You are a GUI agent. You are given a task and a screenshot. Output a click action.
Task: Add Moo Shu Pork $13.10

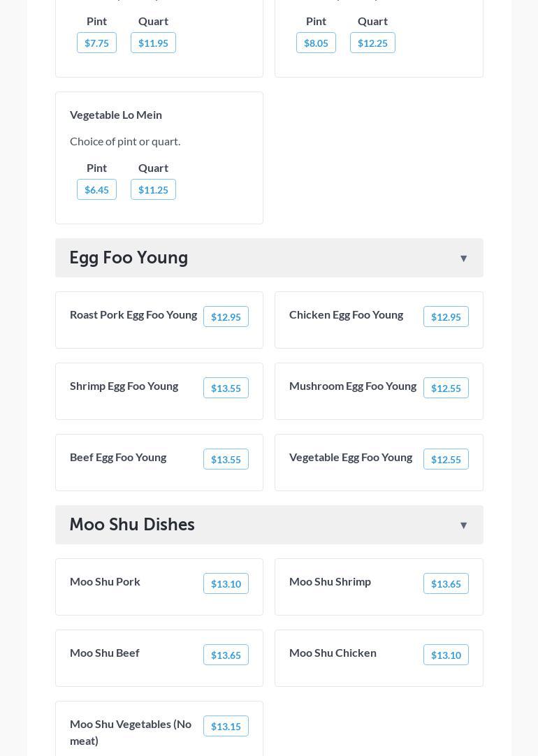(x=226, y=584)
